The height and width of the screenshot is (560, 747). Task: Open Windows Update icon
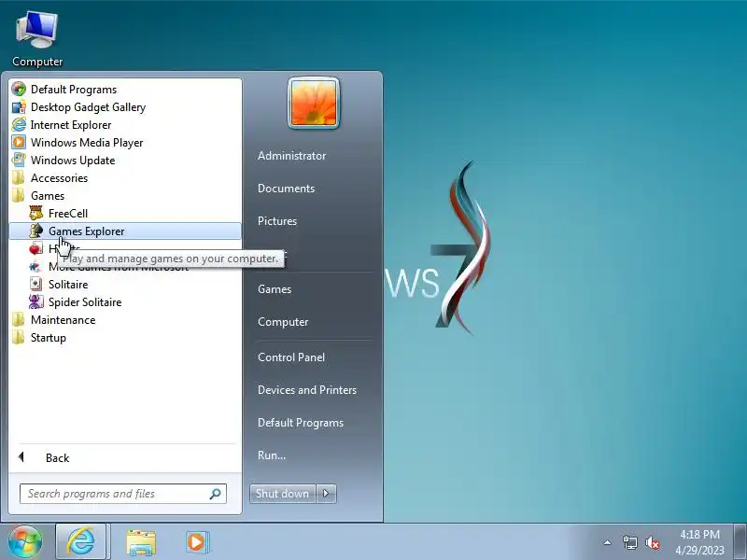coord(19,160)
